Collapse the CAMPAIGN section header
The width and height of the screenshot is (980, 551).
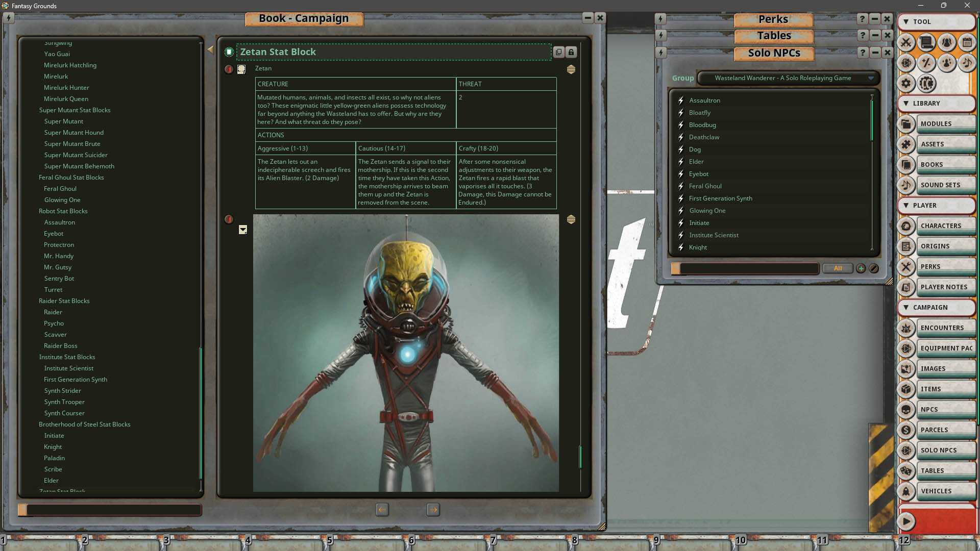[936, 308]
